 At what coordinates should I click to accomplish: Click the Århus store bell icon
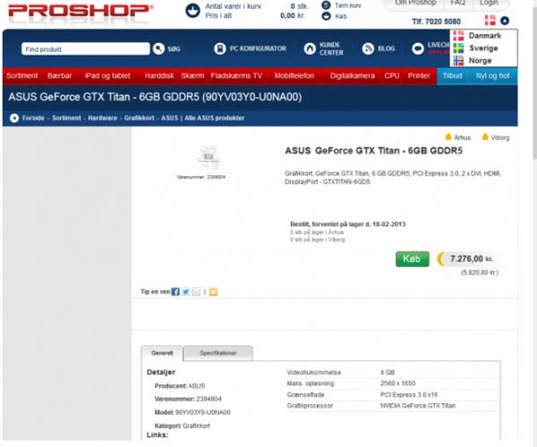[448, 137]
